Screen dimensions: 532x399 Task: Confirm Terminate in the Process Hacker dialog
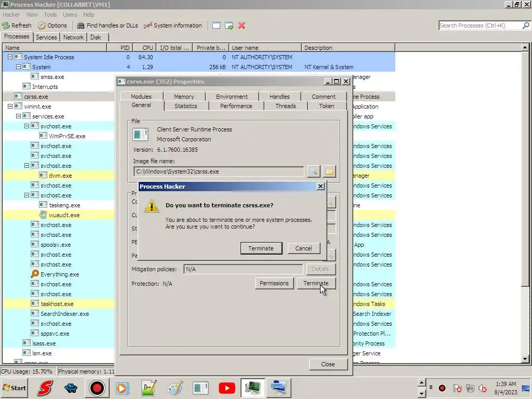(261, 248)
